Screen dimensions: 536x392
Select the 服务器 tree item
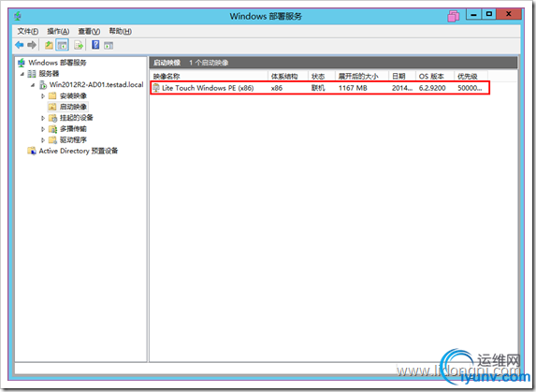[x=49, y=74]
